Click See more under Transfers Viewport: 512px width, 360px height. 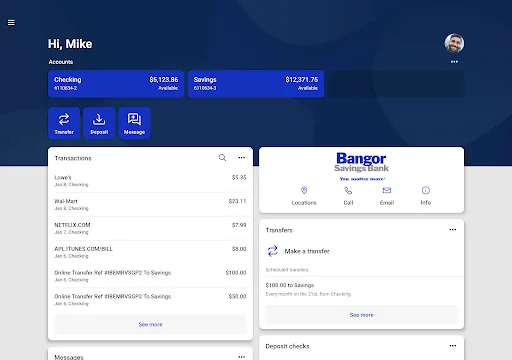pos(362,315)
